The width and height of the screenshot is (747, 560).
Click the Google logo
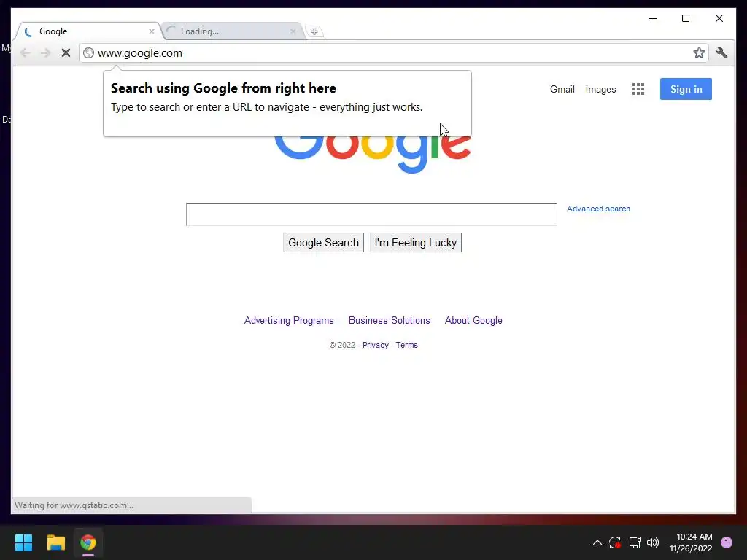[373, 155]
